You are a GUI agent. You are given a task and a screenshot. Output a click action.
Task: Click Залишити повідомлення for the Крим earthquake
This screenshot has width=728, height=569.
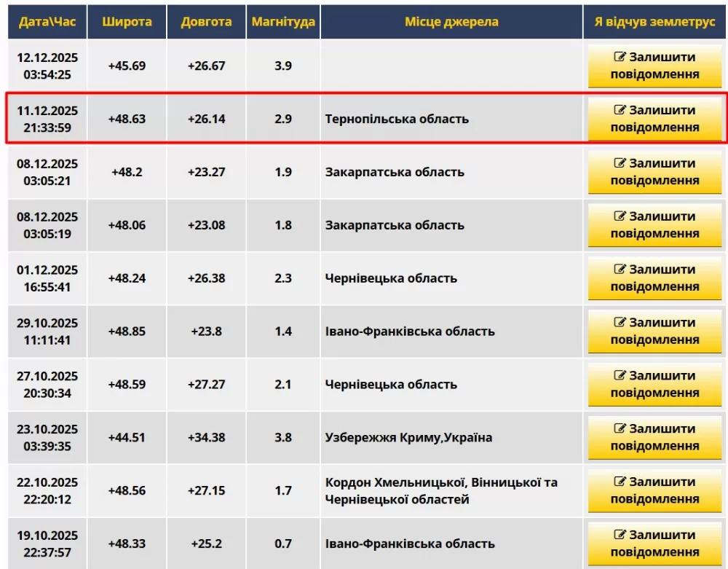(x=654, y=437)
